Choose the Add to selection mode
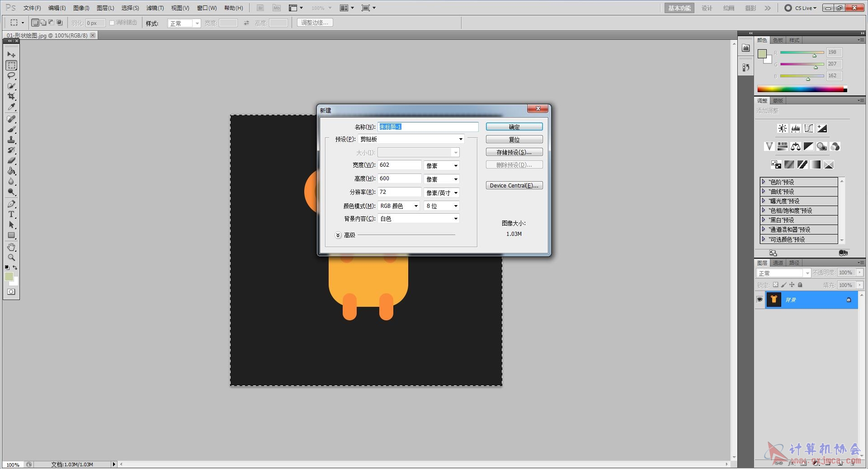 coord(43,23)
